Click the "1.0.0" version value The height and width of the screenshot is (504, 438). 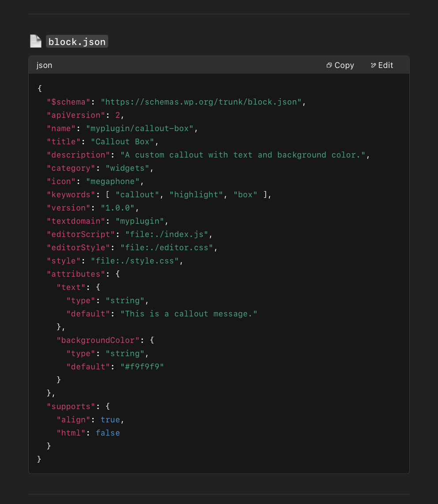click(117, 207)
